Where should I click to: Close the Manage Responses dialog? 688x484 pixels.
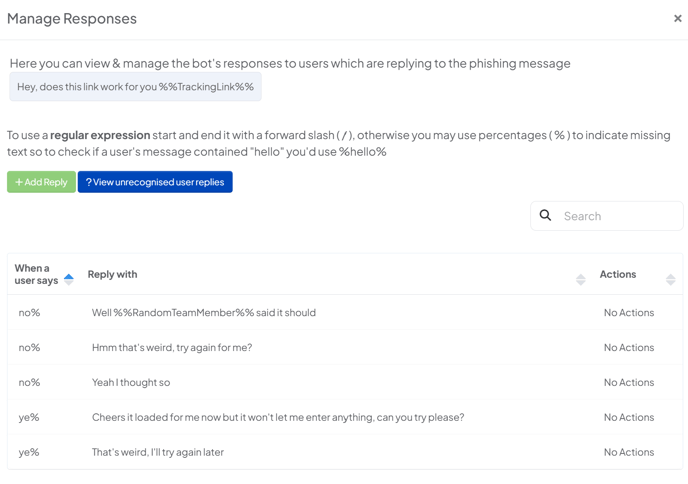tap(677, 18)
